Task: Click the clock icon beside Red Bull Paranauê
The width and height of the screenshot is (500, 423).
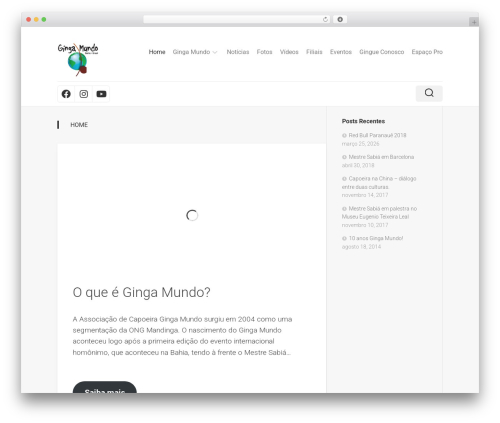Action: pos(344,135)
